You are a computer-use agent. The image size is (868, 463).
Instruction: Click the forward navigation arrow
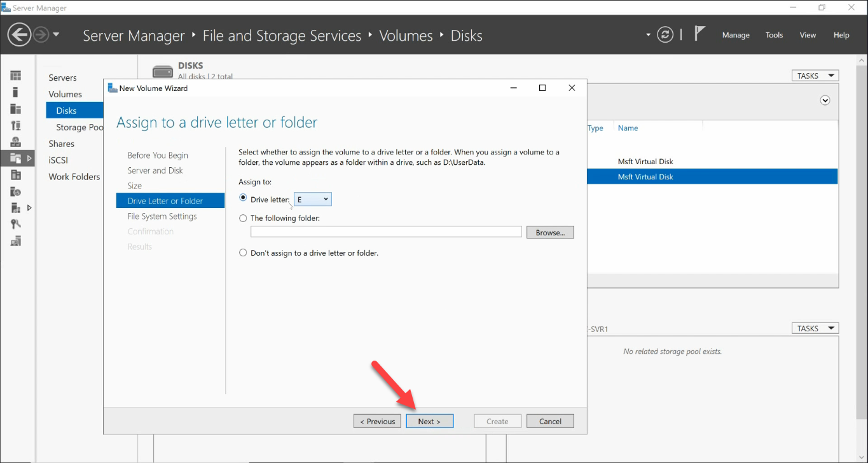41,34
